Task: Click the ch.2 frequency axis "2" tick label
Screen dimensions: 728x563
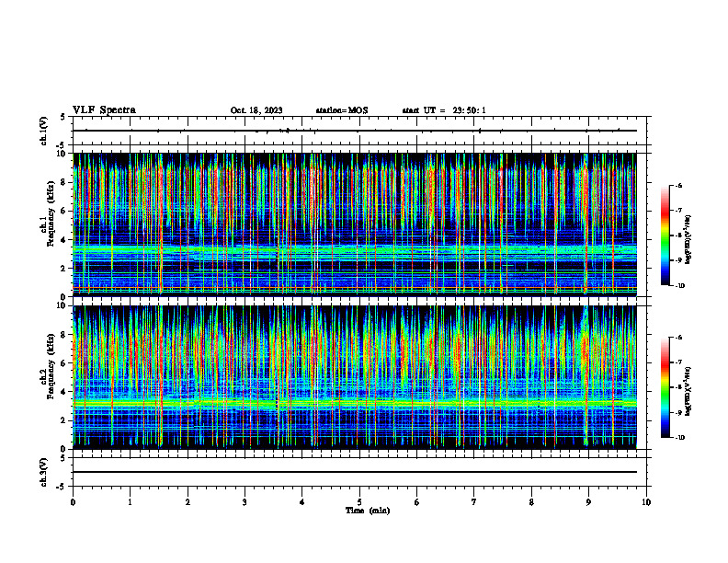Action: pos(65,420)
